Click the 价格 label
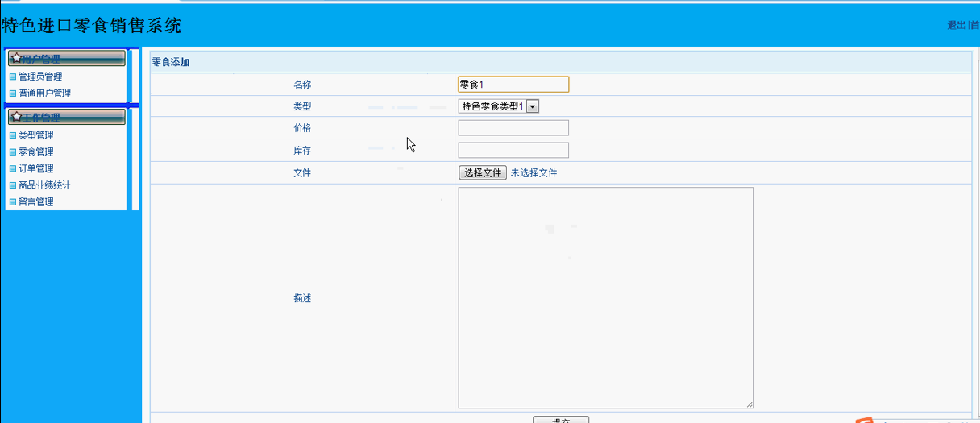This screenshot has width=980, height=423. pyautogui.click(x=302, y=128)
